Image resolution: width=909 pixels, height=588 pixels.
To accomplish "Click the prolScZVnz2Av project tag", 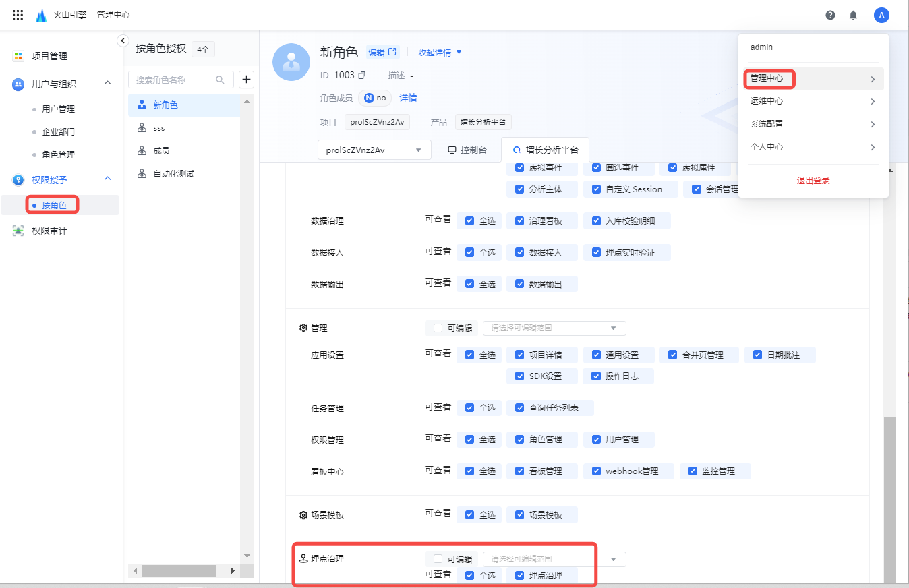I will [377, 122].
